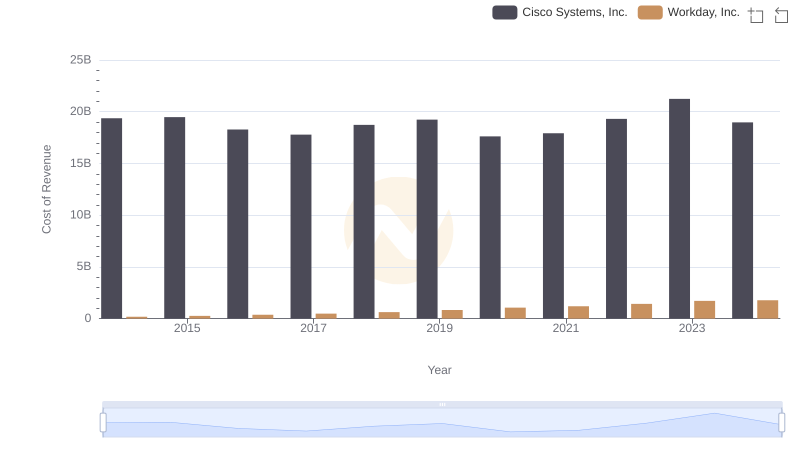Click the 15B y-axis label
The height and width of the screenshot is (461, 800).
(x=81, y=163)
